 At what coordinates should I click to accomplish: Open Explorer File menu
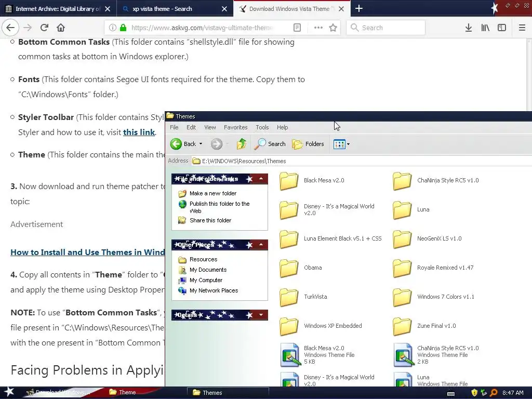pyautogui.click(x=174, y=127)
